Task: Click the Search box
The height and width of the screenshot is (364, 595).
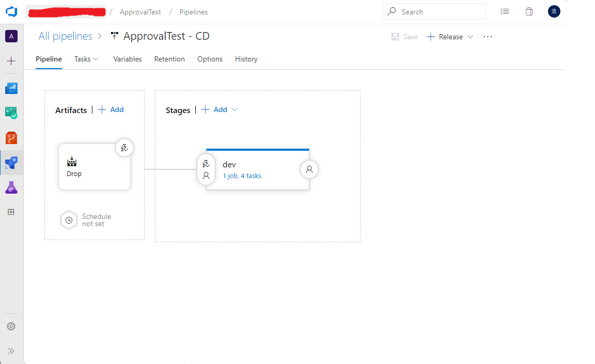Action: tap(434, 12)
